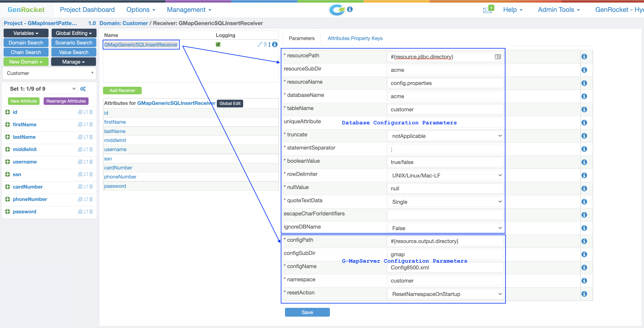Screen dimensions: 644x328
Task: Expand the Customer domain selector
Action: pyautogui.click(x=49, y=73)
